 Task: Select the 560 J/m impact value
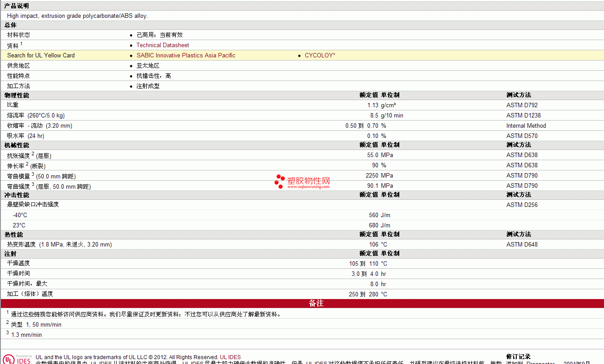(380, 215)
